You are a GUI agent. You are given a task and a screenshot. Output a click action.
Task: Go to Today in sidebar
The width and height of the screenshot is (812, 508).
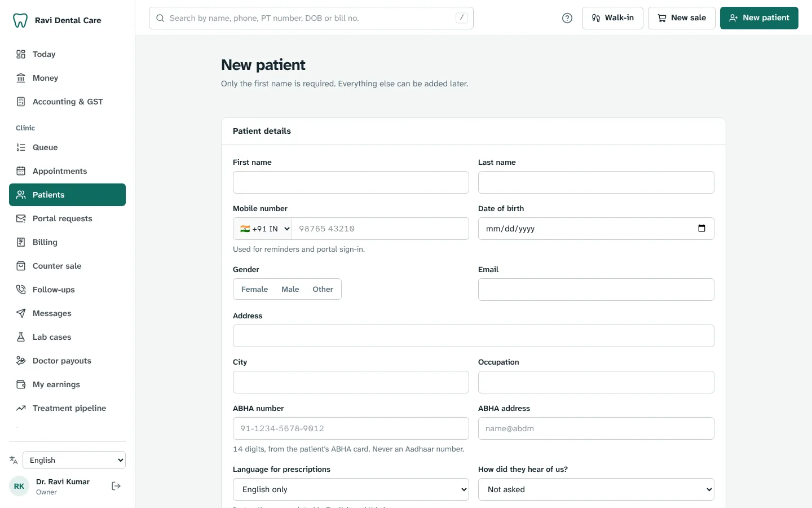(x=67, y=54)
